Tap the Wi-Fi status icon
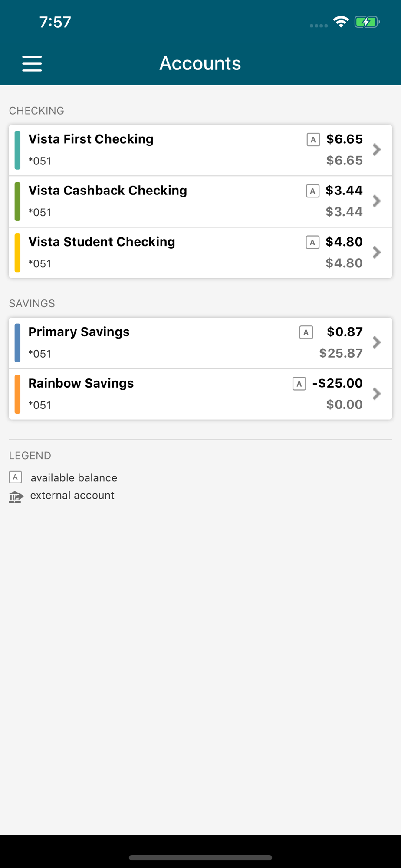The height and width of the screenshot is (868, 401). [341, 22]
